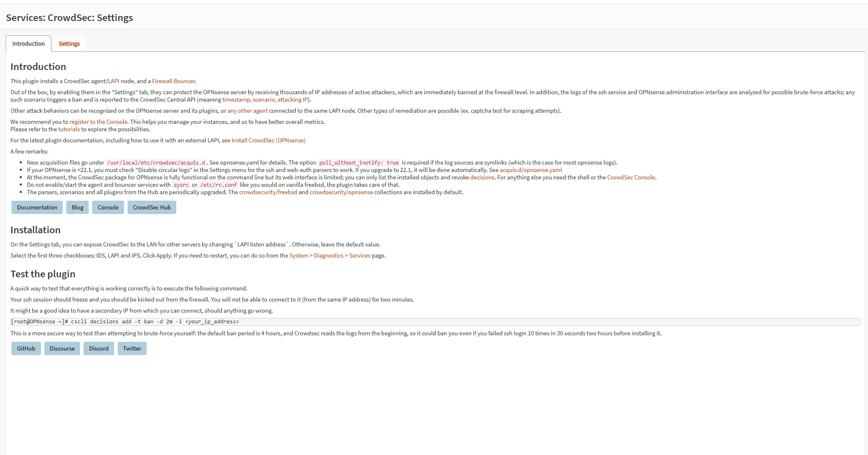The width and height of the screenshot is (868, 455).
Task: Open the acquis.d/opnsense.yaml link
Action: [531, 170]
